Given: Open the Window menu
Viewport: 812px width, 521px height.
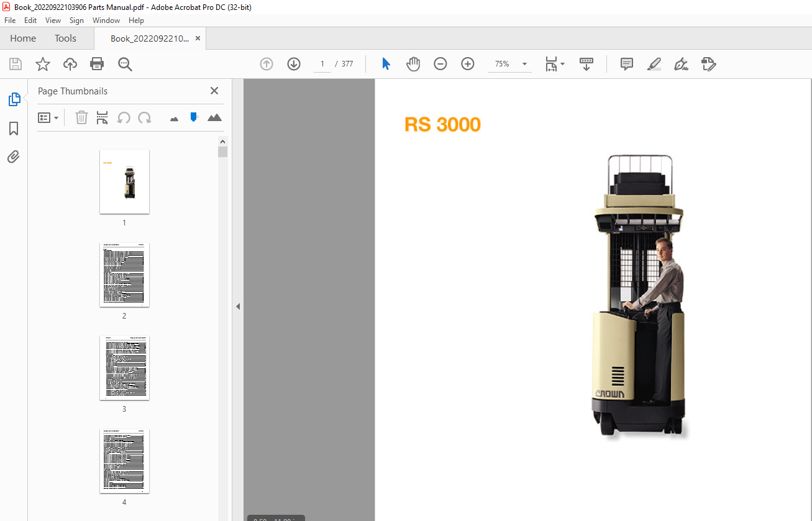Looking at the screenshot, I should 106,20.
